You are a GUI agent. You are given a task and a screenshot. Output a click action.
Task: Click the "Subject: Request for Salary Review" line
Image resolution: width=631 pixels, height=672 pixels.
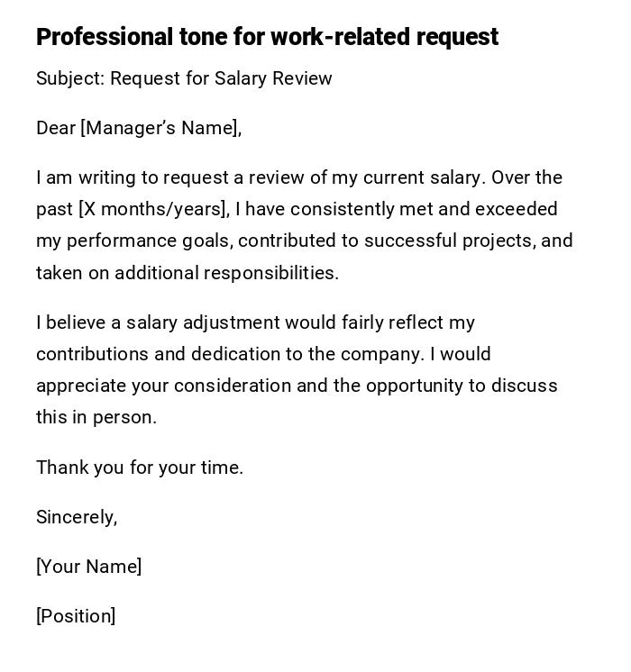click(x=184, y=78)
